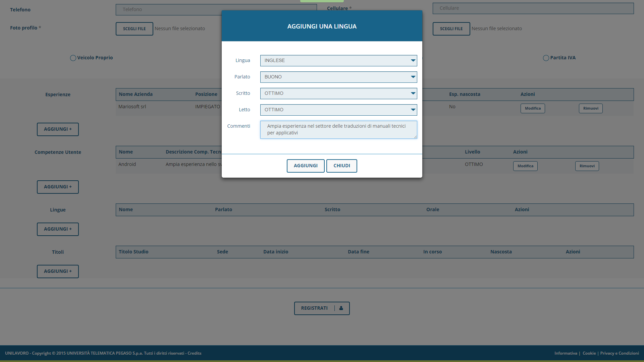Open the Privacy e Condizioni link
Image resolution: width=644 pixels, height=362 pixels.
coord(620,353)
